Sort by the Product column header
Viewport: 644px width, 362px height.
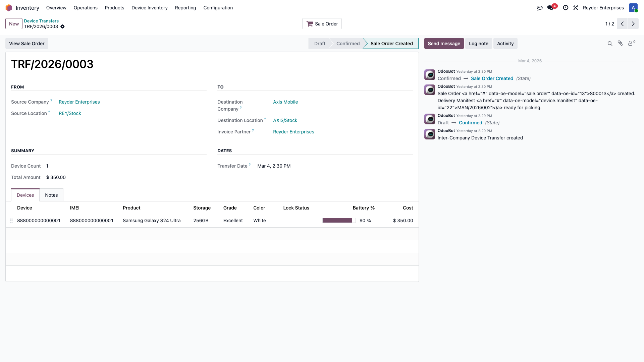coord(131,208)
